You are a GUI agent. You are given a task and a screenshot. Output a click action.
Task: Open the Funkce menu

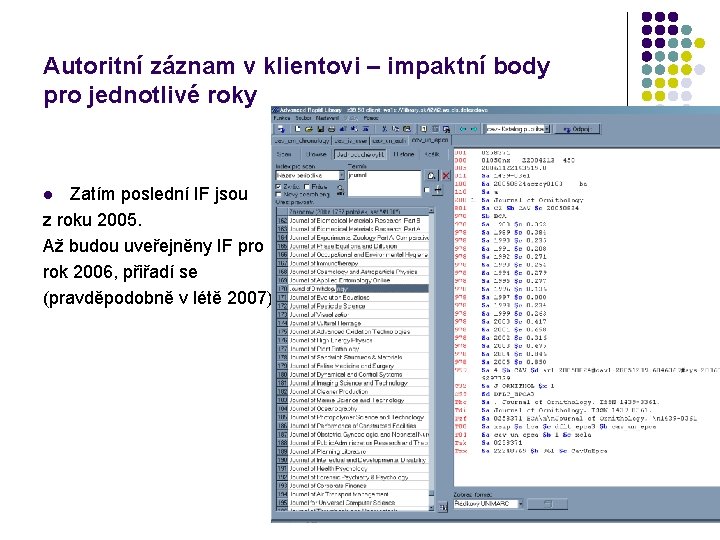coord(282,118)
